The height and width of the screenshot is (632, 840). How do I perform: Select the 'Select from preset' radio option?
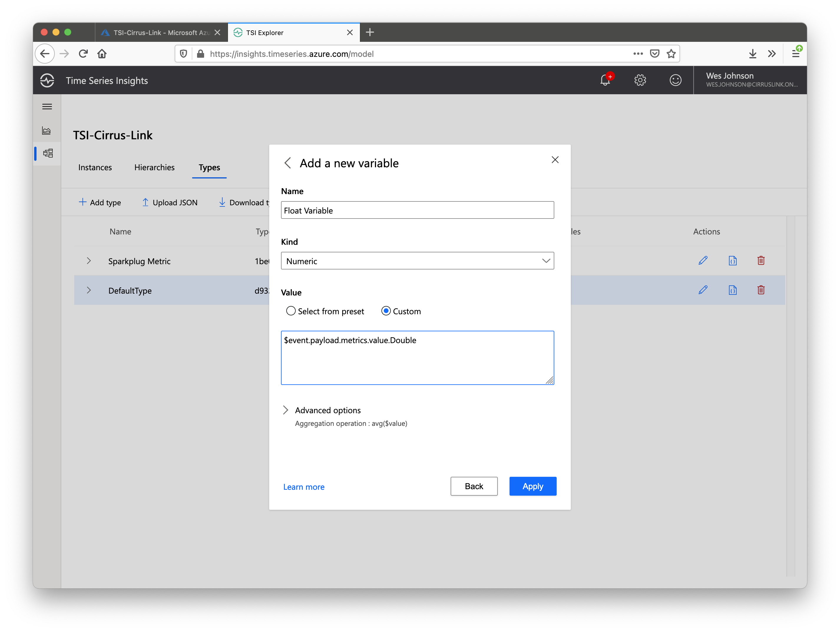[291, 311]
